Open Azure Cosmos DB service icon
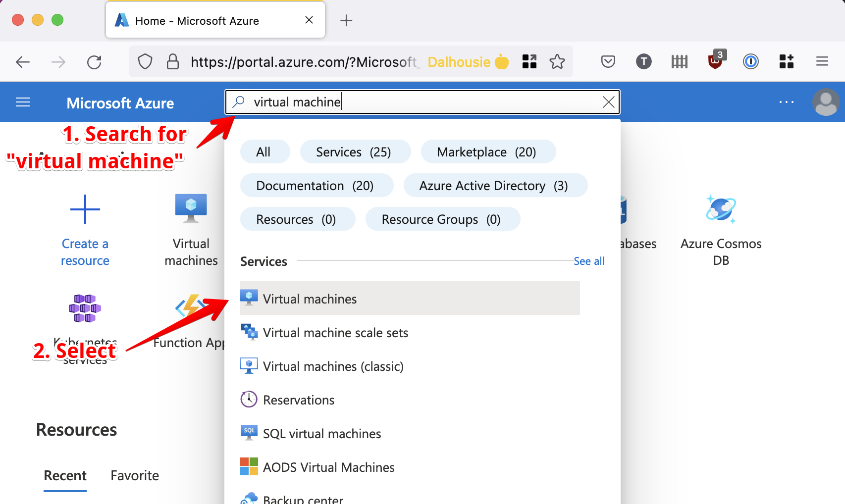Viewport: 845px width, 504px height. tap(721, 209)
